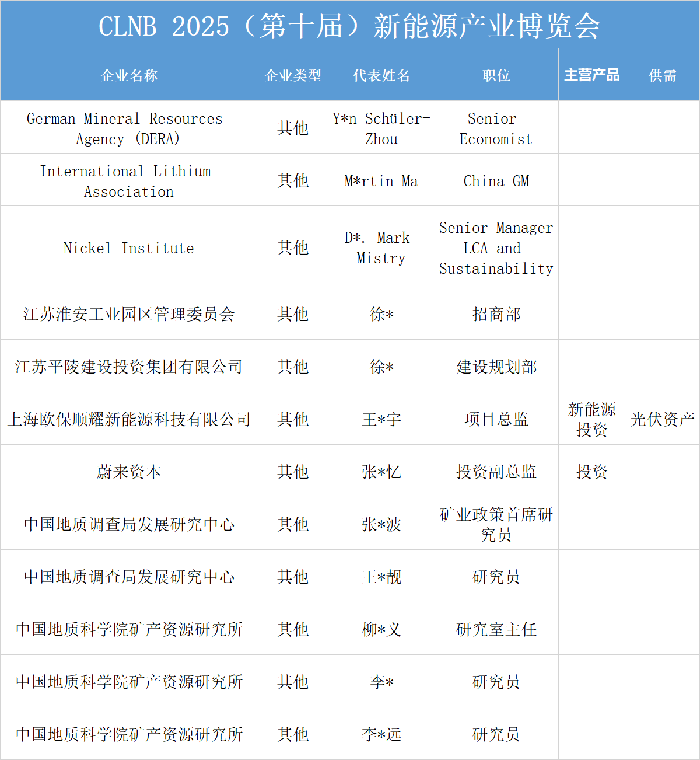Screen dimensions: 700x760
Task: Click the 代表姓名 column header
Action: click(381, 75)
